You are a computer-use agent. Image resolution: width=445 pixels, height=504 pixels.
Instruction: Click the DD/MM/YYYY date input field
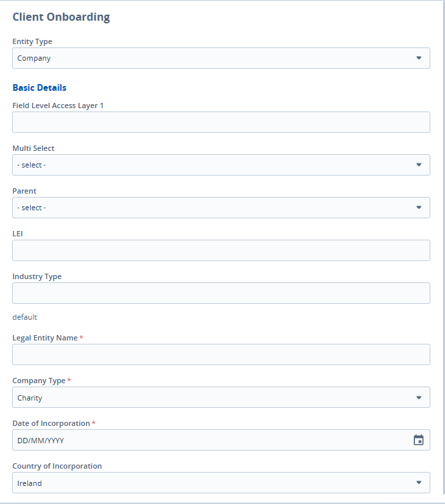pos(207,440)
